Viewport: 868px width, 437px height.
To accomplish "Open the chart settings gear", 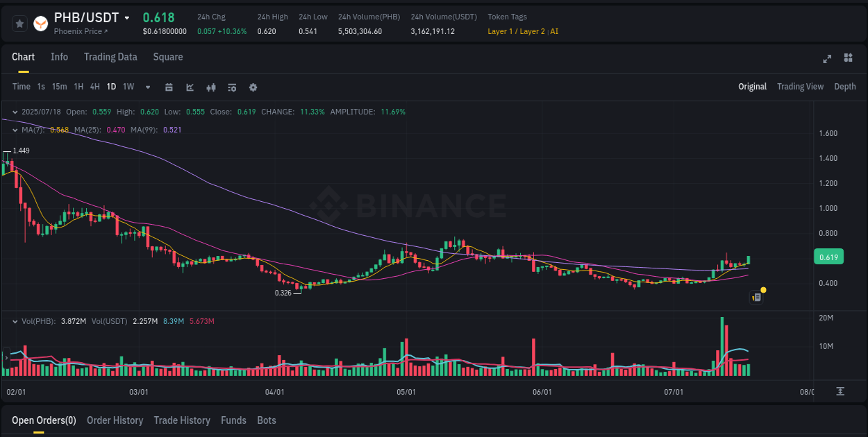I will click(253, 87).
